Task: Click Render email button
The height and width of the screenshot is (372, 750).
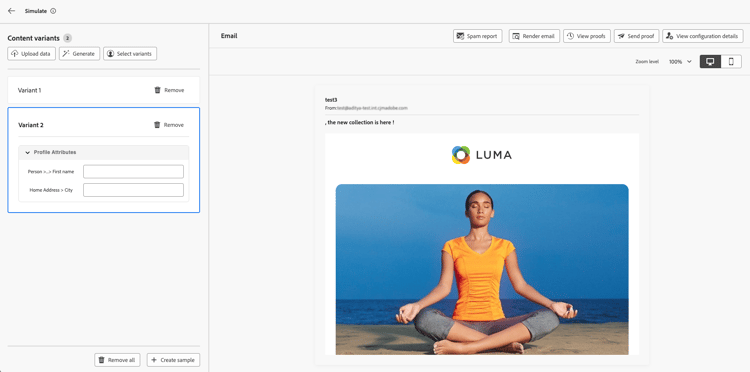Action: 534,36
